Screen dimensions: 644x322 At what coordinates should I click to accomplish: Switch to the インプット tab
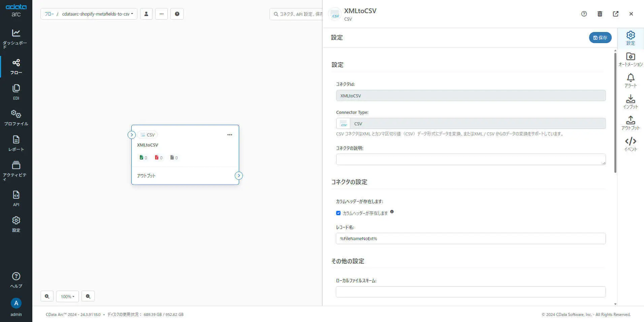(x=631, y=102)
